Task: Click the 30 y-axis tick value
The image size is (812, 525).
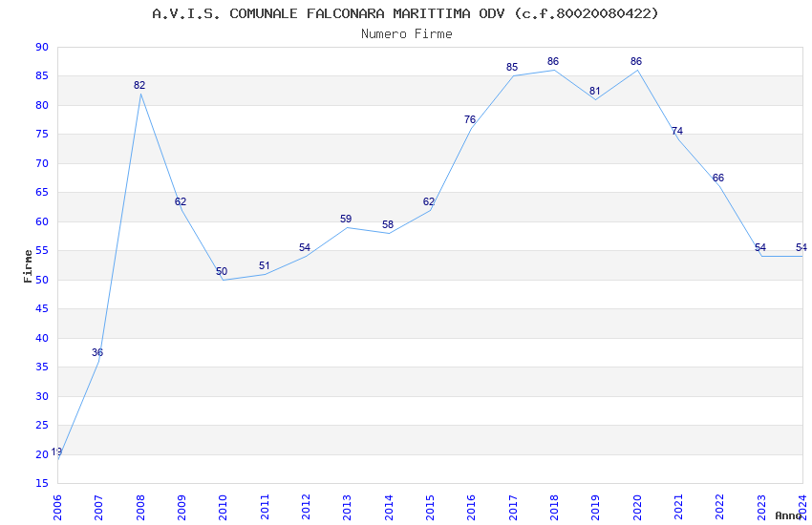Action: [x=42, y=396]
